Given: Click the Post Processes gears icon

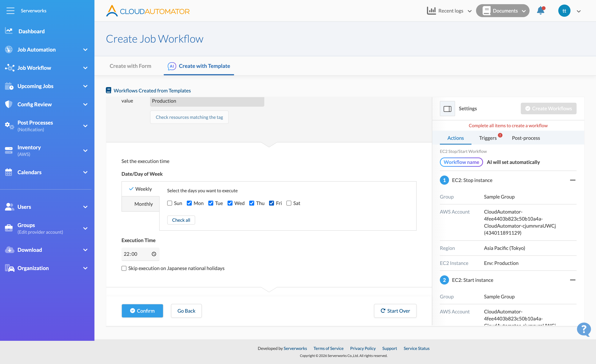Looking at the screenshot, I should coord(10,126).
